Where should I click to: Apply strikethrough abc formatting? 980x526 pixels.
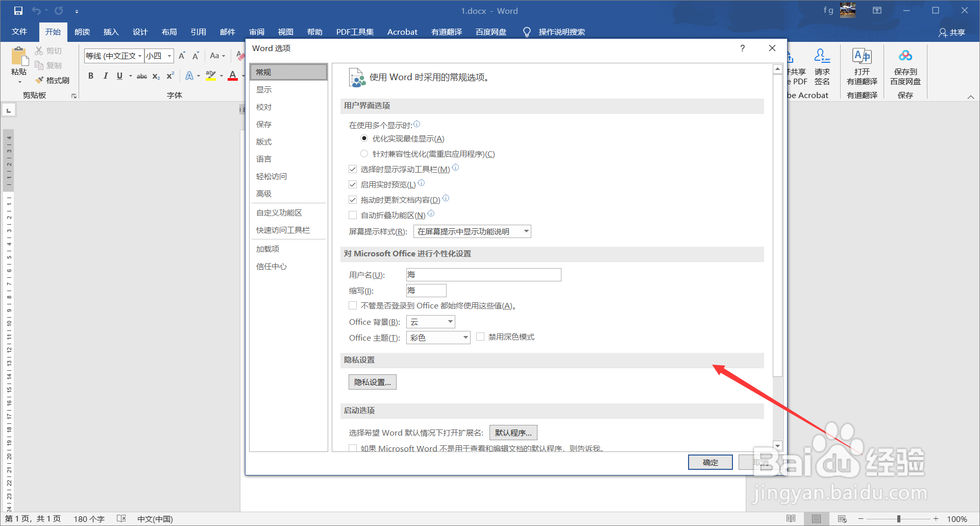pos(142,76)
